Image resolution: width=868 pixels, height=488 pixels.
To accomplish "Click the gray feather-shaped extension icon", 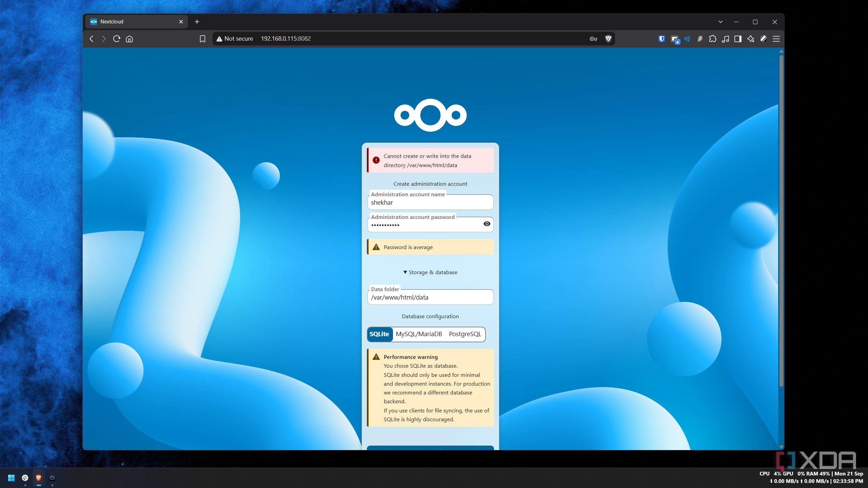I will tap(700, 39).
